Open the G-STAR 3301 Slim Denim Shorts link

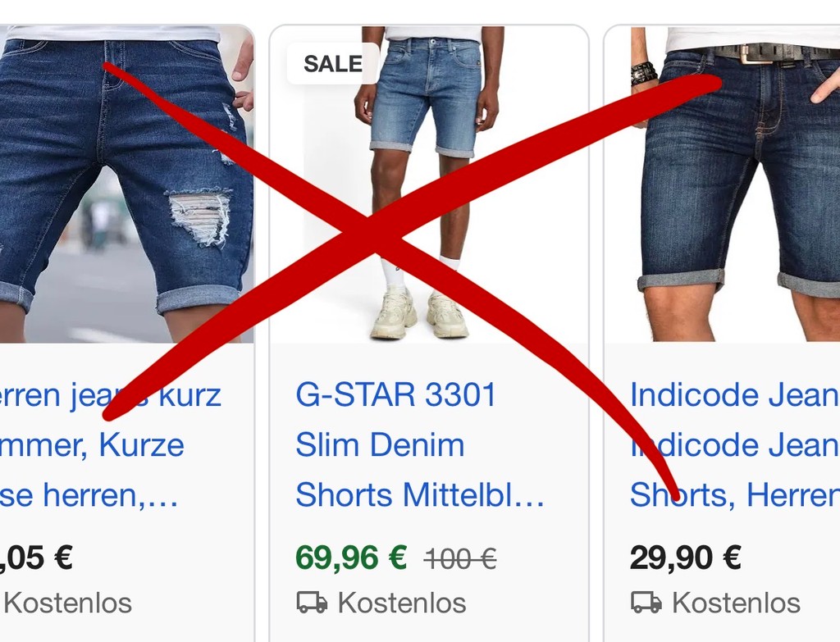(421, 444)
